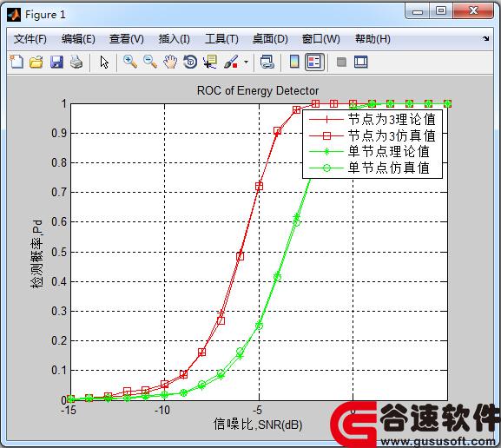This screenshot has width=501, height=448.
Task: Activate the Zoom Out magnifier tool
Action: click(150, 62)
